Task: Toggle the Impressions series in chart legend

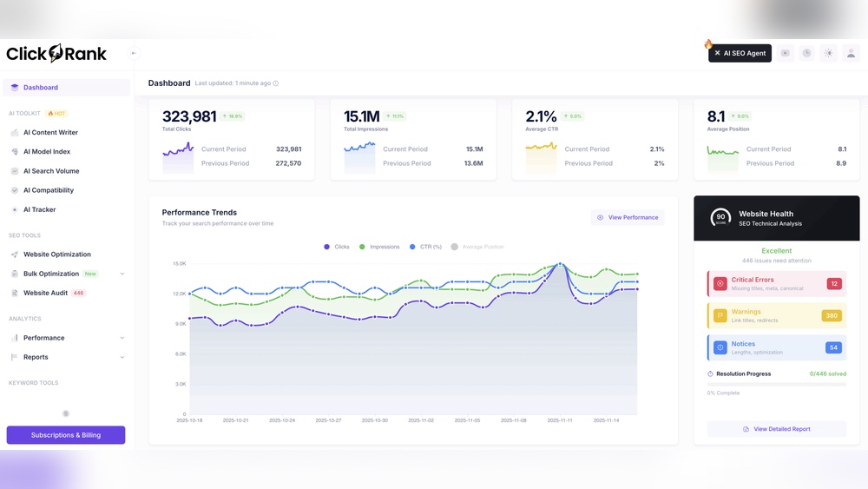Action: click(379, 247)
